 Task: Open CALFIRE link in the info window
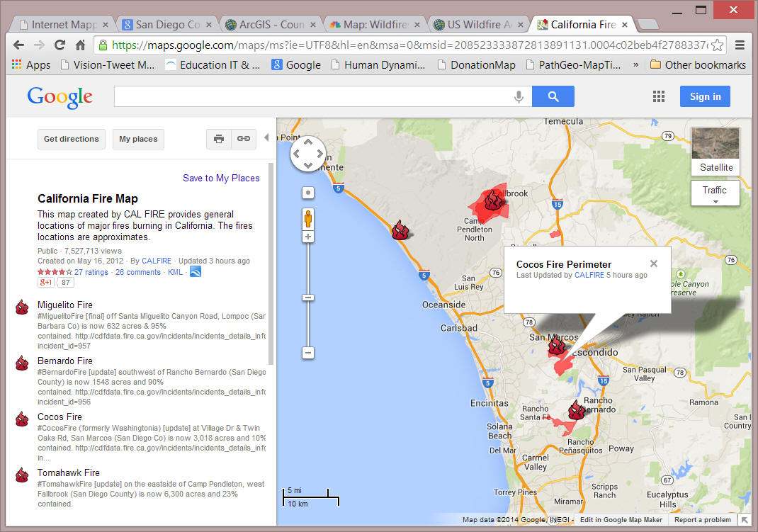coord(589,275)
